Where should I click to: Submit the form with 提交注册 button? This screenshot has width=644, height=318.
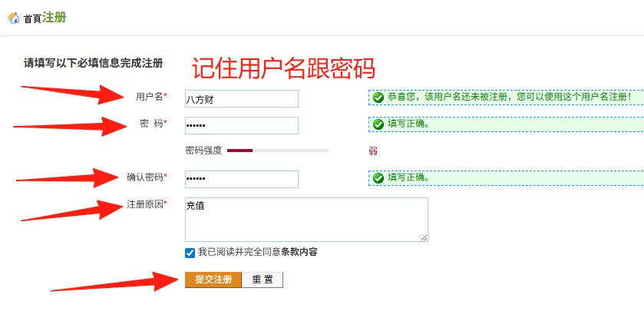click(213, 280)
